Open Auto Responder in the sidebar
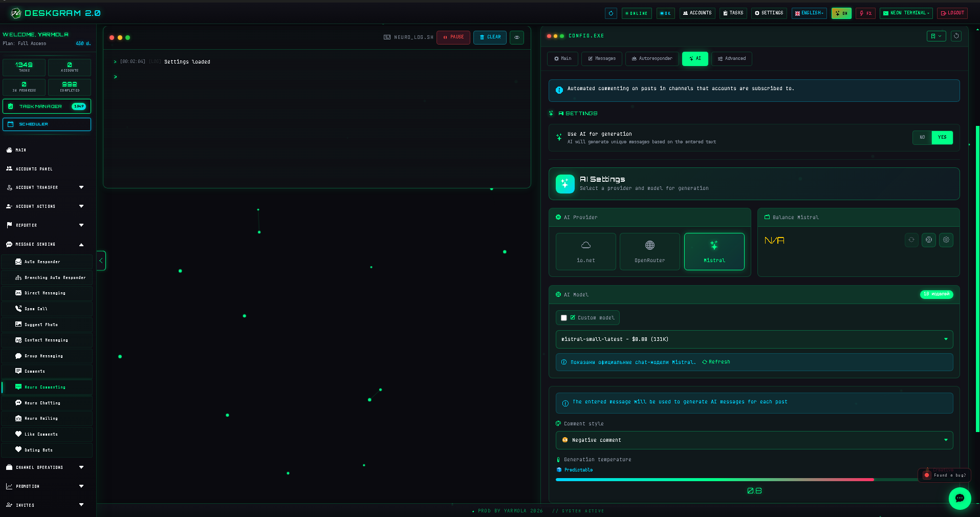The image size is (980, 517). coord(47,262)
